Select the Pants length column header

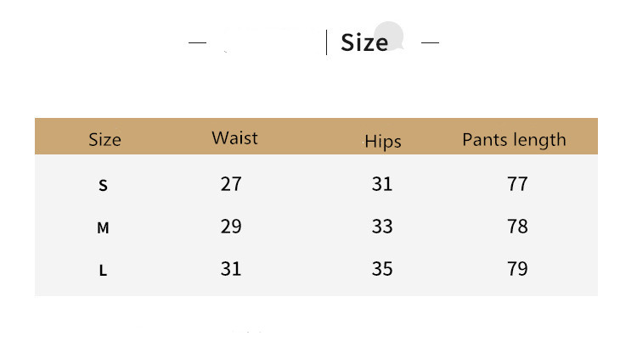click(x=514, y=139)
